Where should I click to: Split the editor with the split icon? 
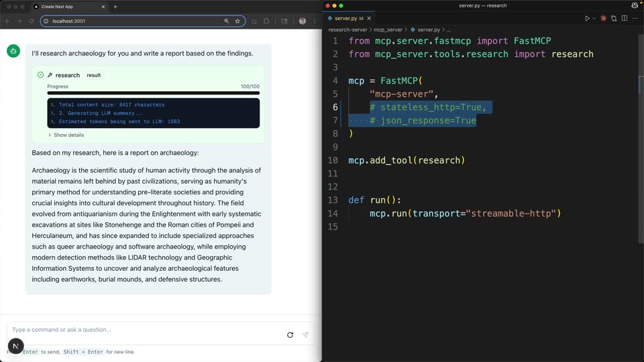click(x=625, y=19)
